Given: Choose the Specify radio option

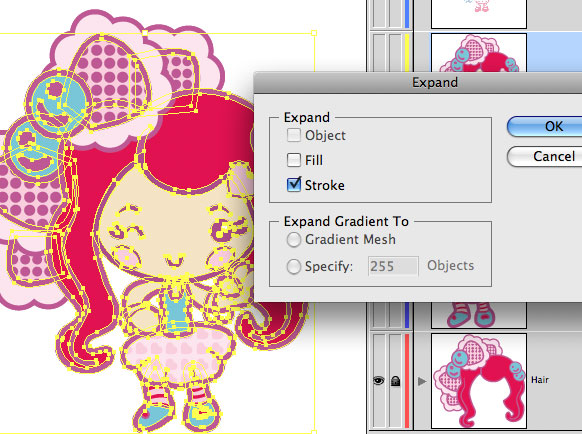Looking at the screenshot, I should pyautogui.click(x=294, y=266).
